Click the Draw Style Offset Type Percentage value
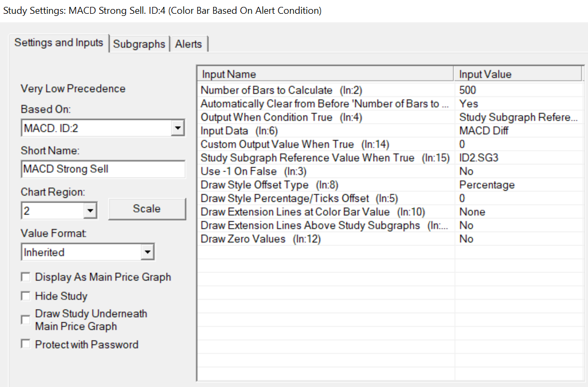The image size is (588, 387). 487,185
